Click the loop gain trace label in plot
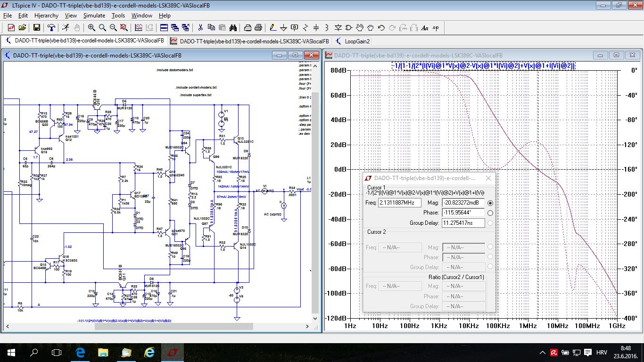This screenshot has height=362, width=644. coord(483,66)
